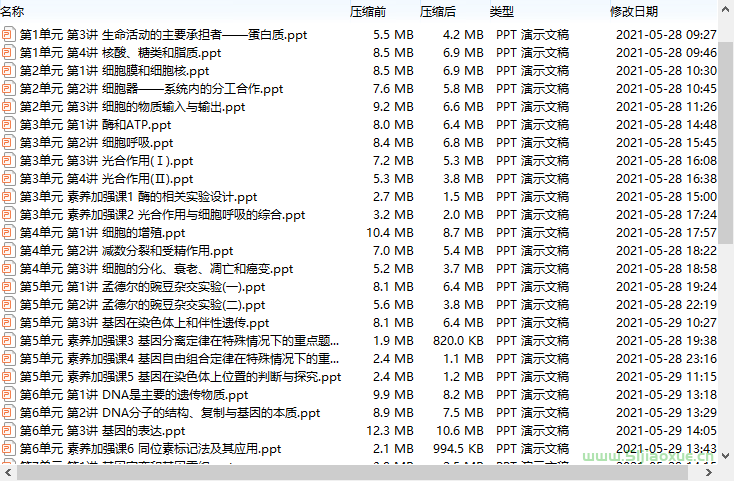Sort by 压缩前 column header
Image resolution: width=734 pixels, height=481 pixels.
(x=368, y=11)
